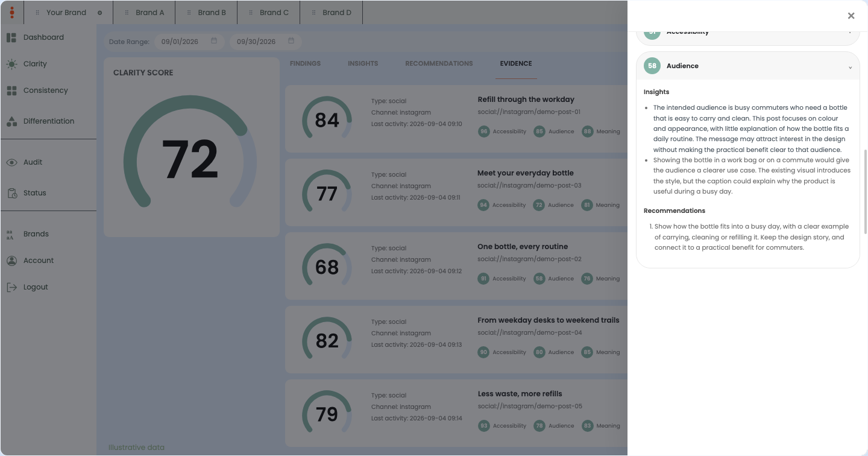Viewport: 868px width, 456px height.
Task: Open the Audit eye icon
Action: tap(11, 162)
